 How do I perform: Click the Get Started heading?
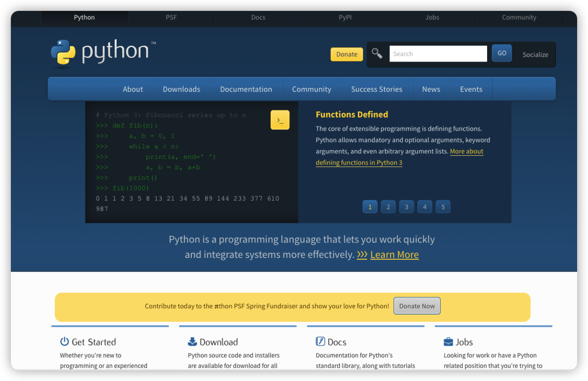point(94,342)
